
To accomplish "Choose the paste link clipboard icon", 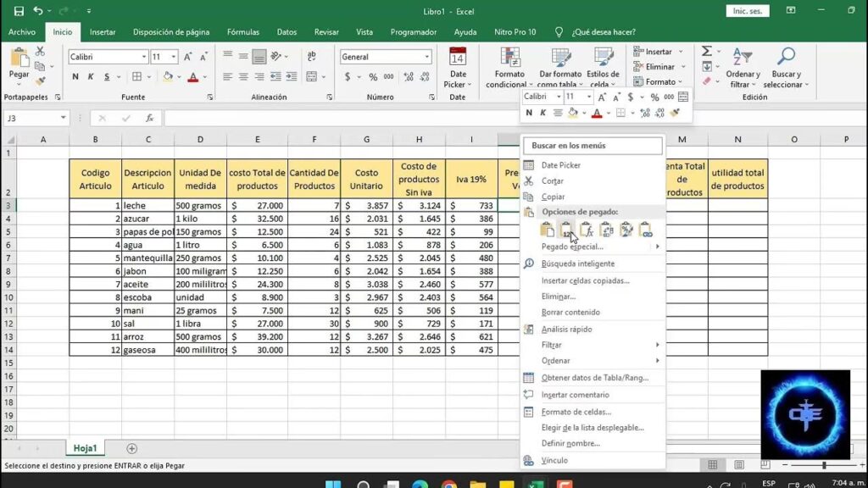I will pyautogui.click(x=646, y=230).
